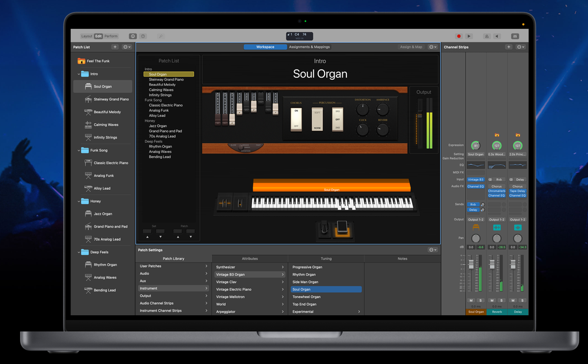Click the add patch plus button in Patch List
Viewport: 588px width, 364px height.
[x=115, y=47]
